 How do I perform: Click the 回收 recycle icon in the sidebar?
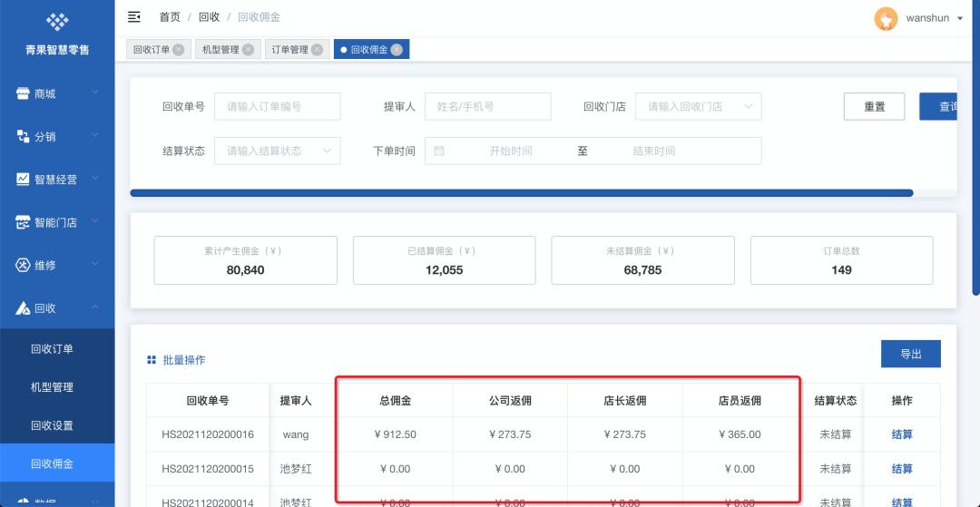(23, 307)
